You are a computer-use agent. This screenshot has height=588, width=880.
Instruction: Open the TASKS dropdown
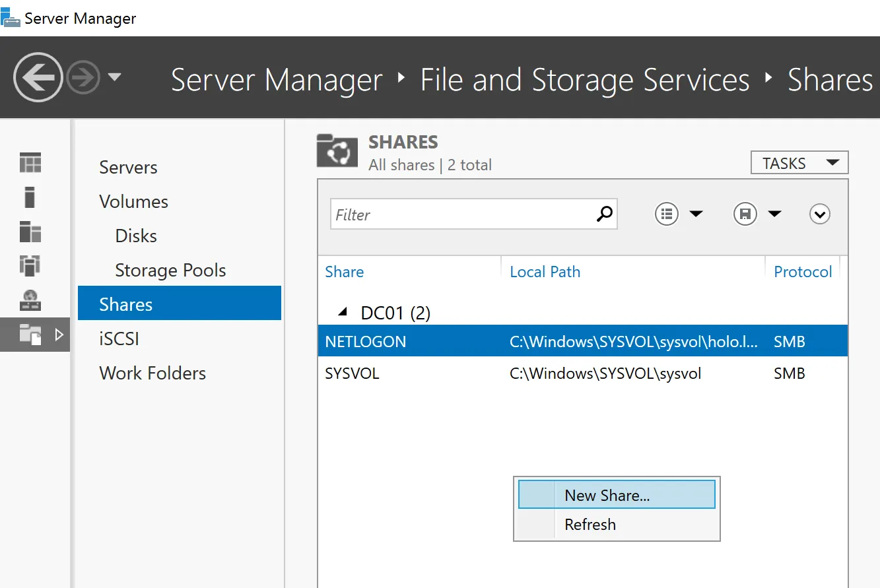pyautogui.click(x=799, y=163)
